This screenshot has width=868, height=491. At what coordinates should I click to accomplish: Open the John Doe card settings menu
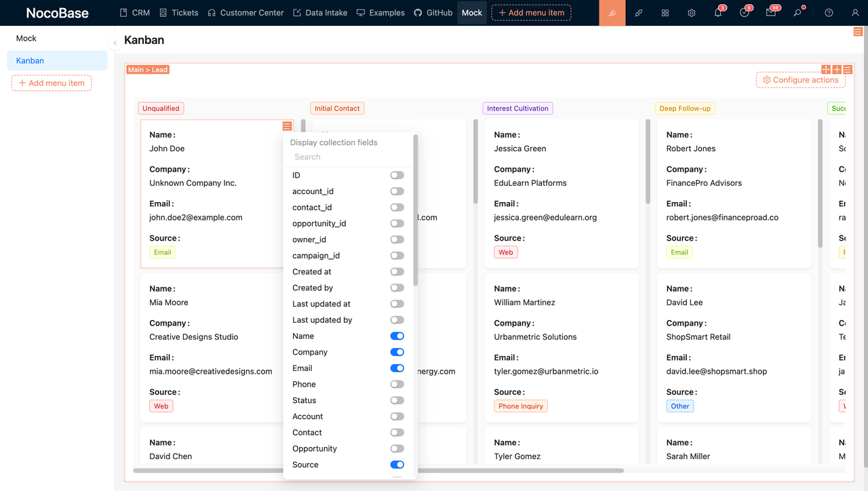[287, 126]
